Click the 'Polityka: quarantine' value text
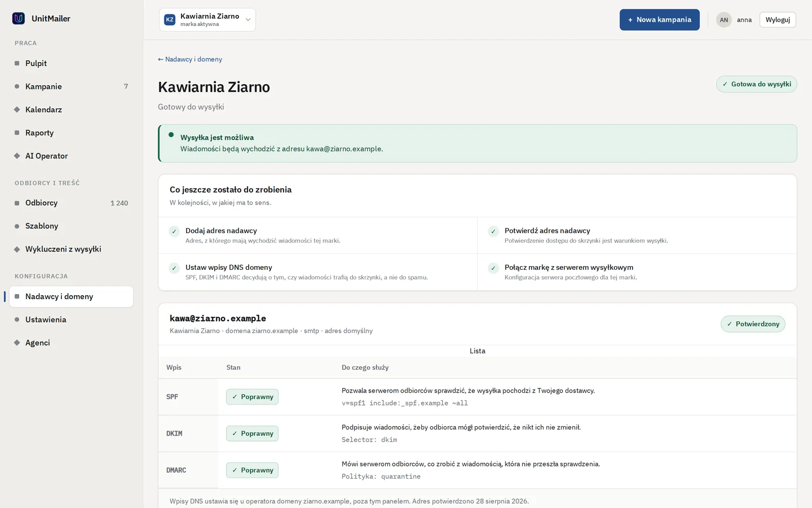The height and width of the screenshot is (508, 812). click(381, 477)
